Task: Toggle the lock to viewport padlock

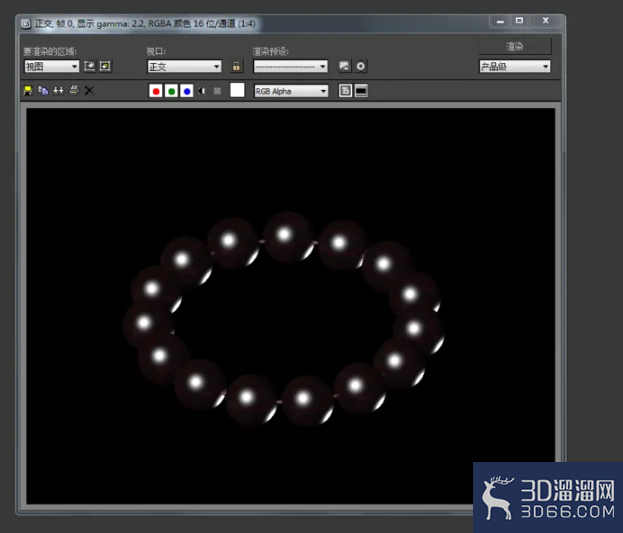Action: [x=236, y=66]
